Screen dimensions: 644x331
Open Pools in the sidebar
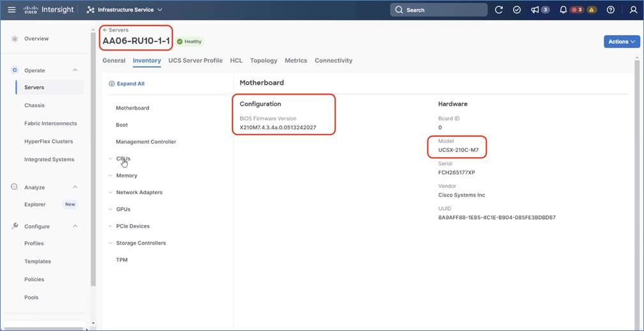(32, 297)
